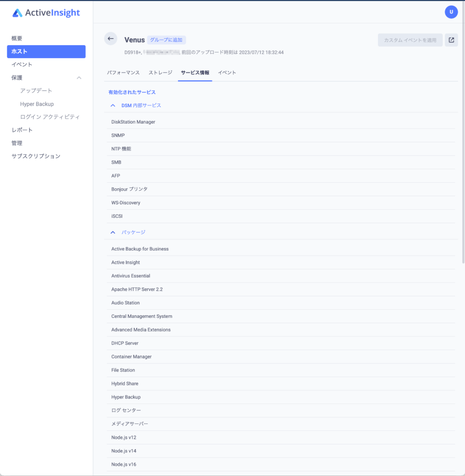Go back using the arrow button
The width and height of the screenshot is (465, 476).
[x=111, y=39]
